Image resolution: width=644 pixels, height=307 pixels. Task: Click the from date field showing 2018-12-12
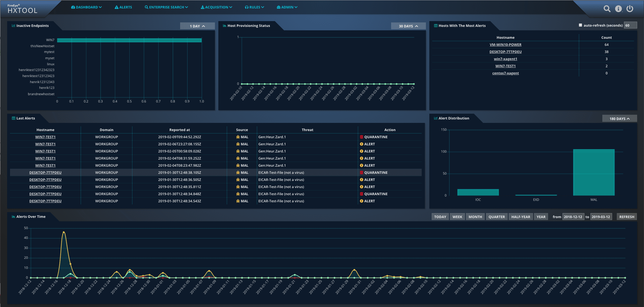click(573, 217)
